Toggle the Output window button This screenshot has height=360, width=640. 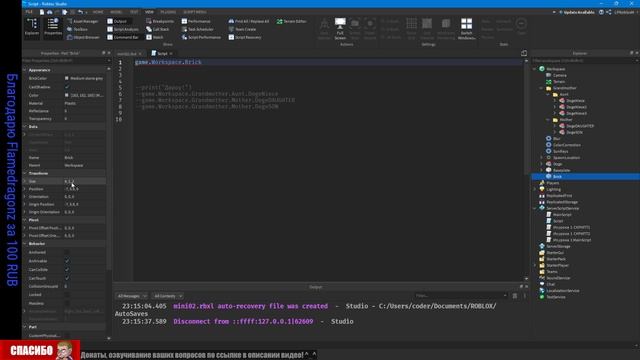point(117,21)
